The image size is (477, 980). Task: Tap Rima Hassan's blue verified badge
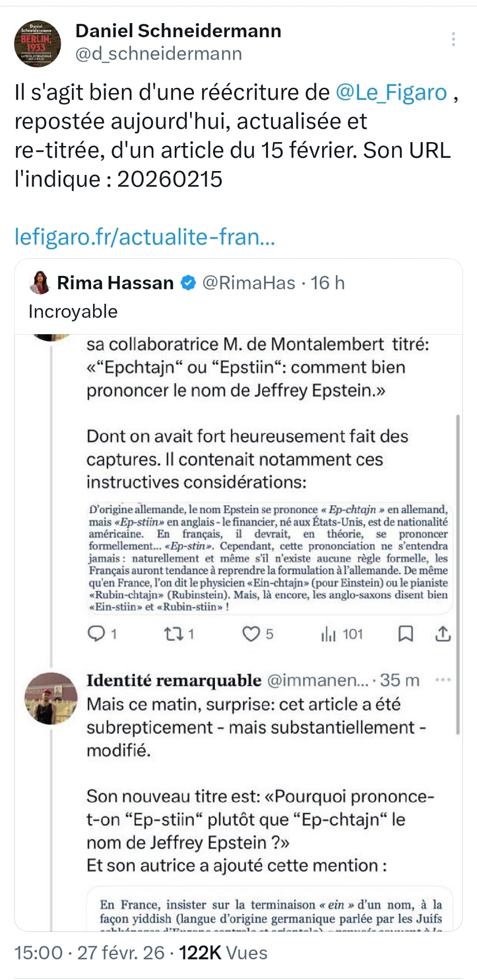189,283
